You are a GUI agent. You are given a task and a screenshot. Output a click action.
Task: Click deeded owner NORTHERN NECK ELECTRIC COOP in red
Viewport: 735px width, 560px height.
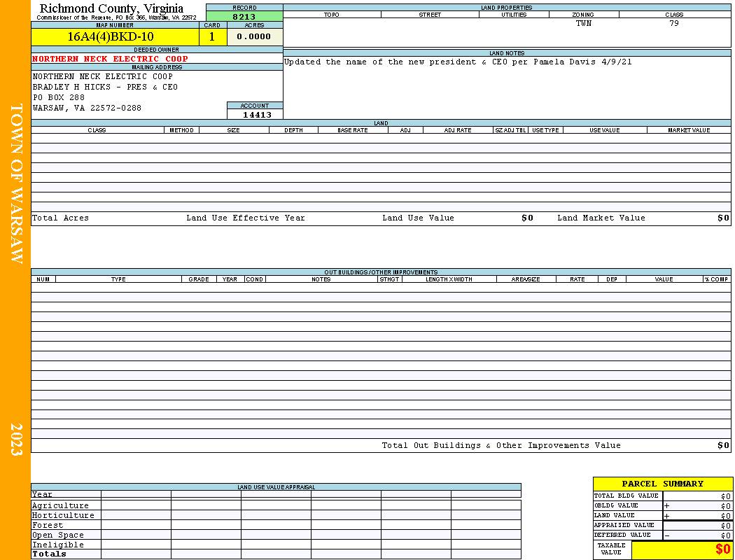[110, 59]
